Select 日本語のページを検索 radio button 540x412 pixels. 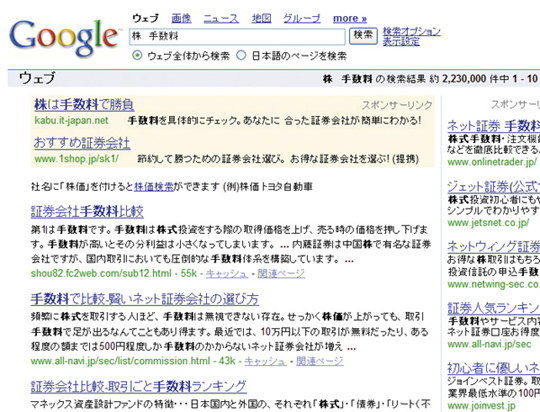tap(241, 55)
